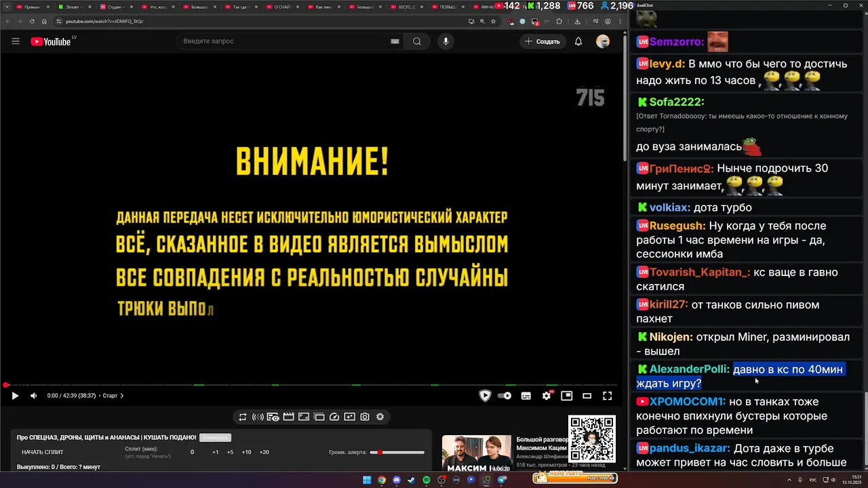Viewport: 868px width, 488px height.
Task: Switch to miniplayer mode
Action: 567,396
